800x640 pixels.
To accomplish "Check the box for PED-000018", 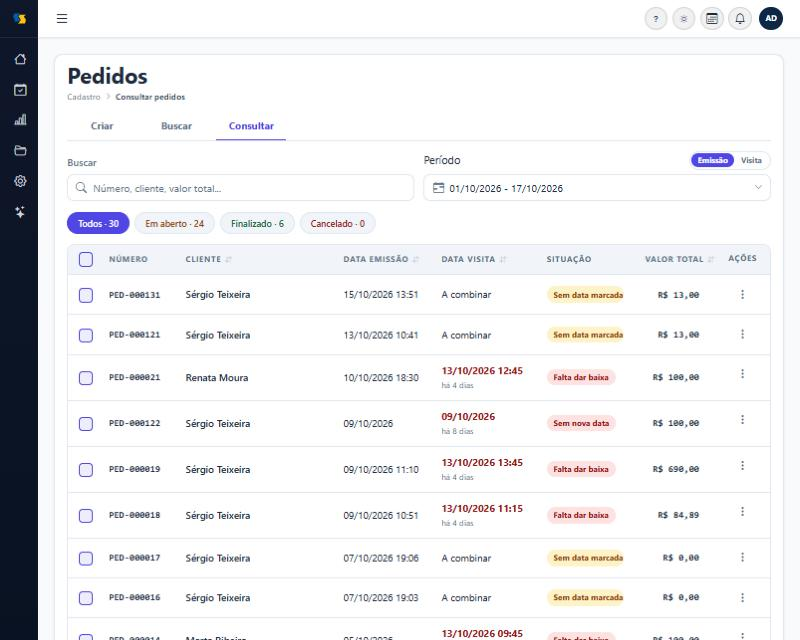I will coord(86,515).
